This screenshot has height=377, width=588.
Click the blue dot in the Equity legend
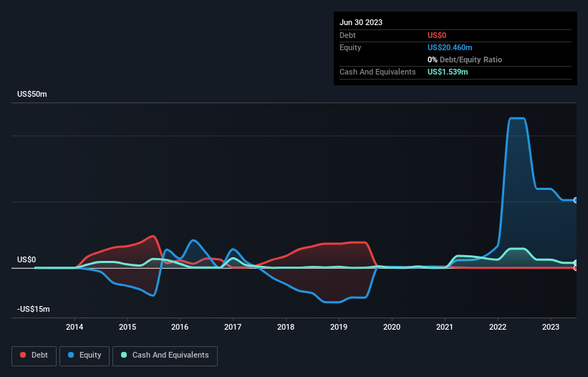tap(71, 355)
